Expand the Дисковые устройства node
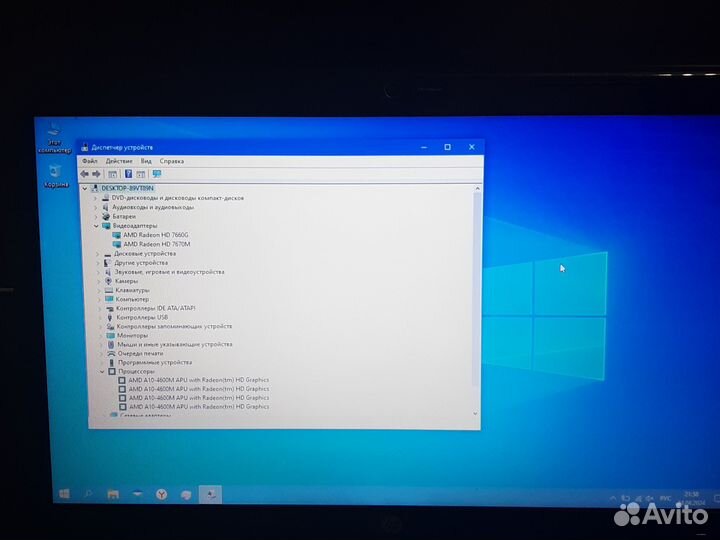The image size is (720, 540). (x=97, y=253)
